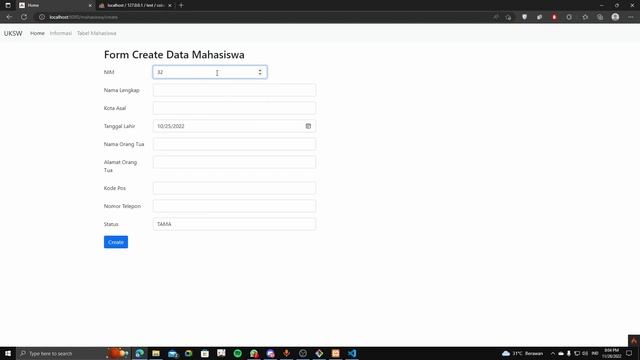Screen dimensions: 640x360
Task: Open the Mail app from the taskbar
Action: pyautogui.click(x=172, y=353)
